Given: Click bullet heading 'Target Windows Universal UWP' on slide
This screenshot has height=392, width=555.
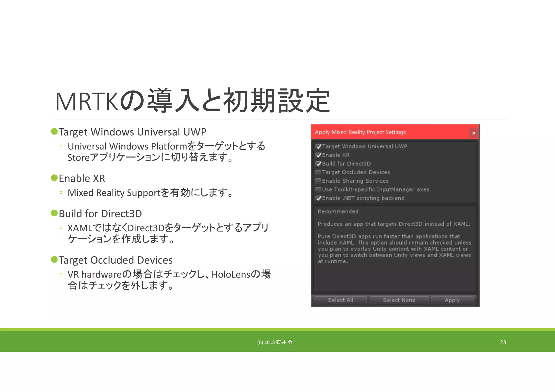Looking at the screenshot, I should tap(133, 132).
